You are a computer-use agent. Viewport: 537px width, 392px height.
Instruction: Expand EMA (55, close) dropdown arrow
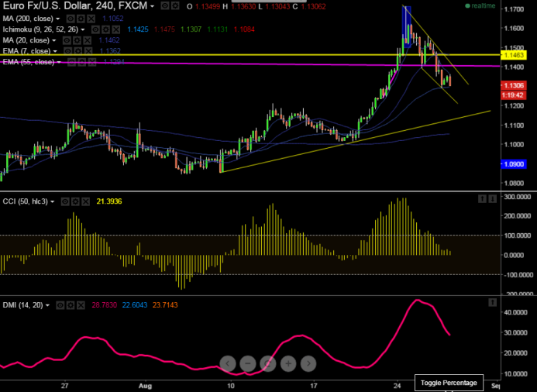click(59, 62)
